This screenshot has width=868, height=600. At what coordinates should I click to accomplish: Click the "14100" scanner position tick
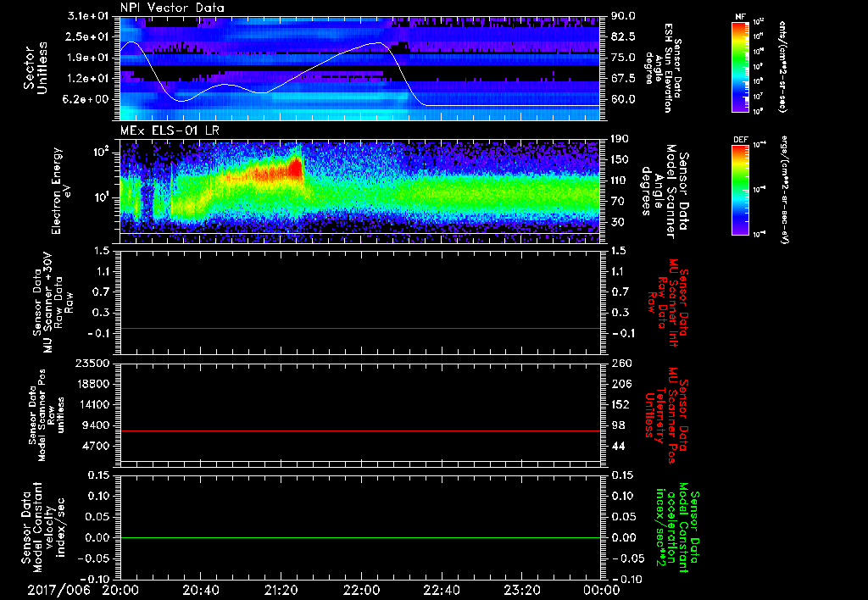[x=93, y=405]
